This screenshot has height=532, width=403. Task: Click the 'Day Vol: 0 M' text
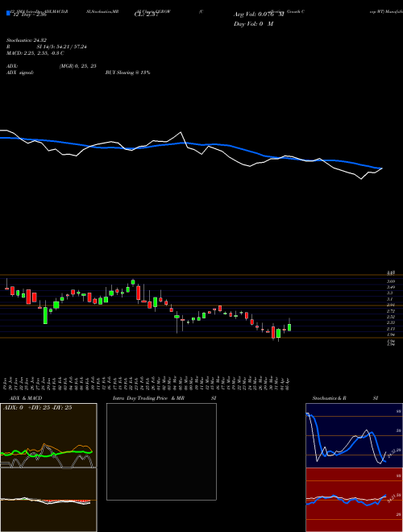[253, 24]
